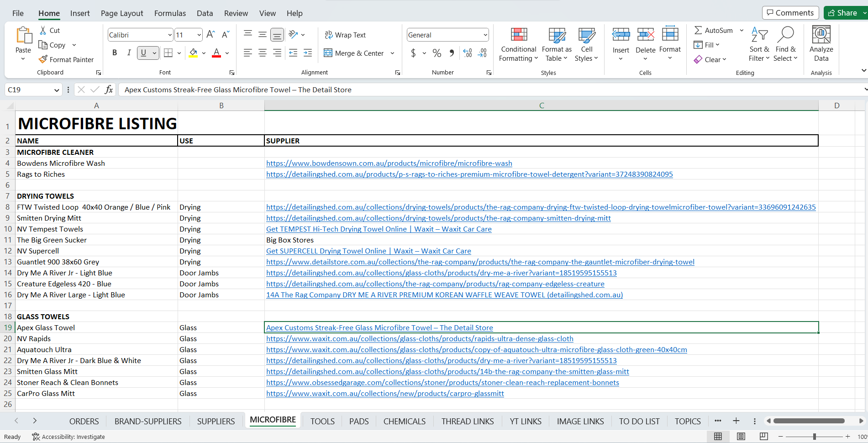Align text right icon
The width and height of the screenshot is (868, 443).
pyautogui.click(x=277, y=53)
